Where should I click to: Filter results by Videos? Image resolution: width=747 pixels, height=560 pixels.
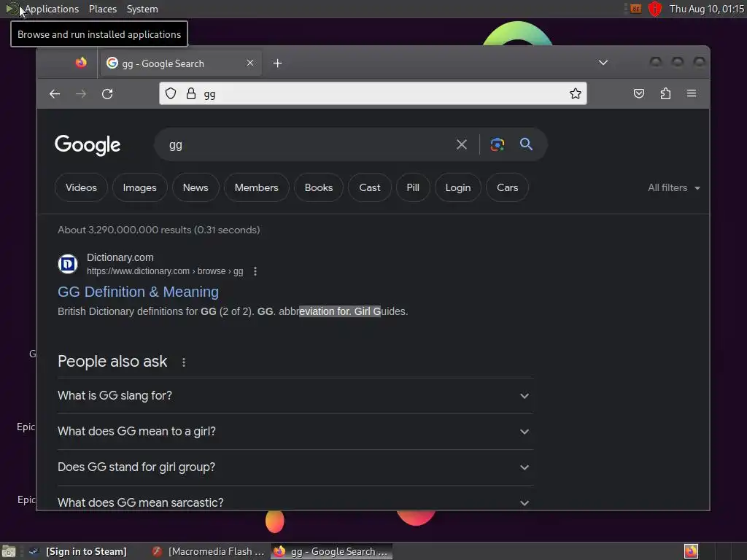pos(81,187)
